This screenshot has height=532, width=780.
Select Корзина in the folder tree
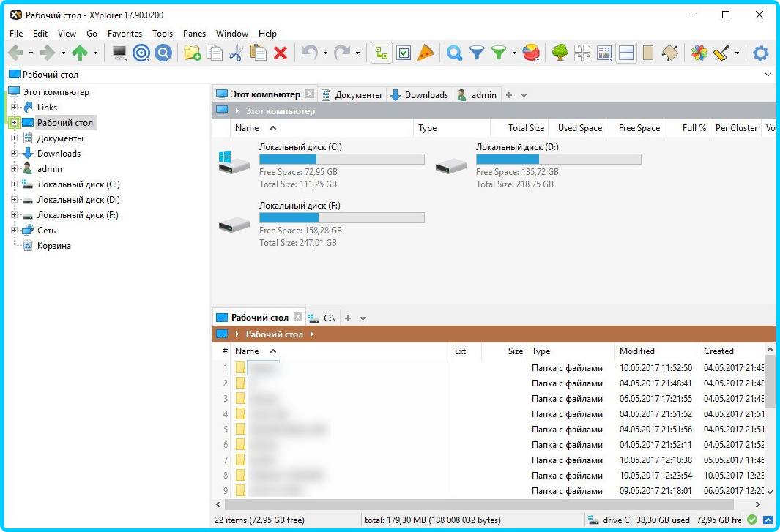click(54, 246)
